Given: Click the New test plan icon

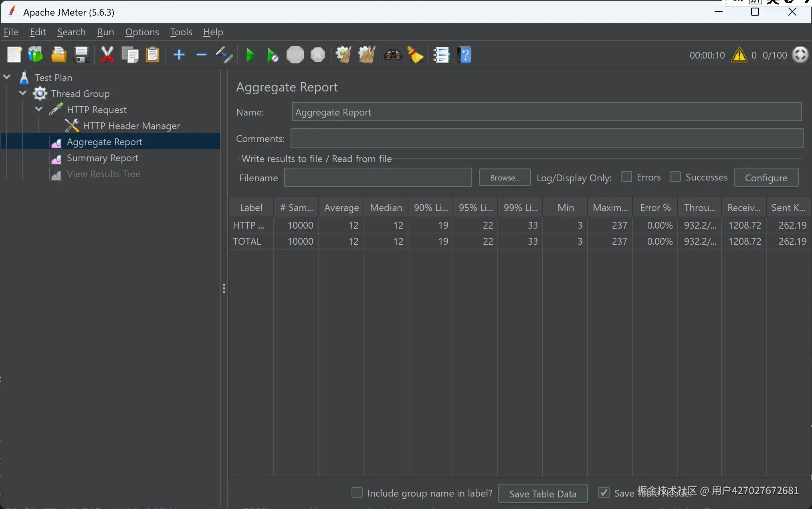Looking at the screenshot, I should pyautogui.click(x=14, y=55).
